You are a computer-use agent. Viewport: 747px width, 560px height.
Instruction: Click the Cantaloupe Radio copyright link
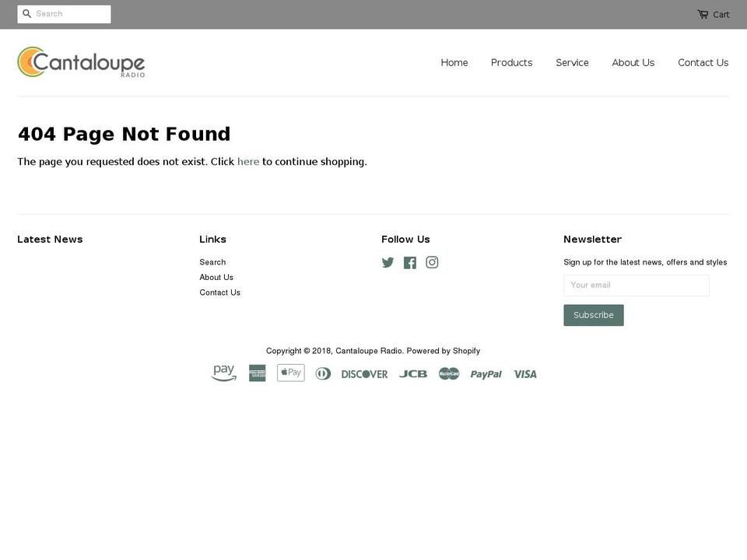[369, 351]
